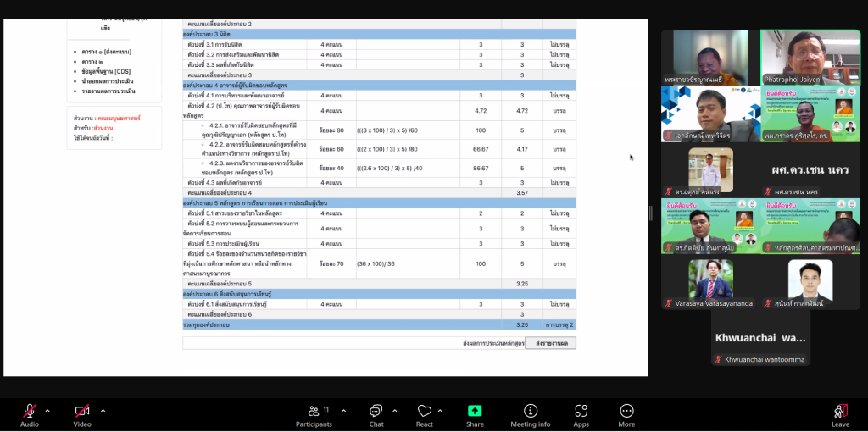Select ดร.กิตติชัย สันทาสุนัย video tile

tap(711, 226)
